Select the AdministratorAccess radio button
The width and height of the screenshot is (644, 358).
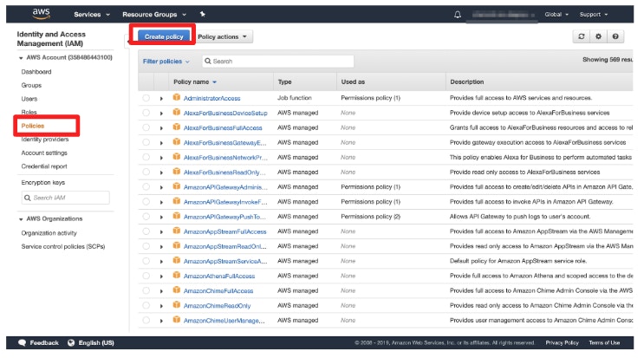[x=146, y=98]
